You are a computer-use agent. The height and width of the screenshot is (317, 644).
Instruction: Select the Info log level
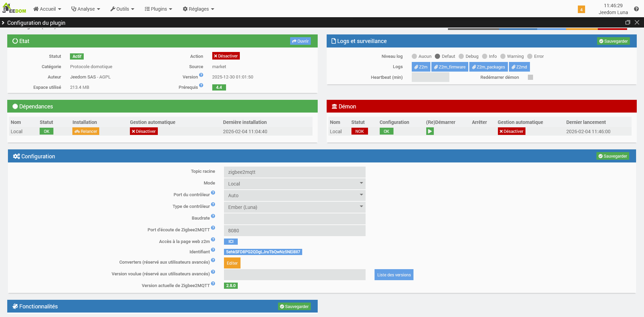point(485,56)
